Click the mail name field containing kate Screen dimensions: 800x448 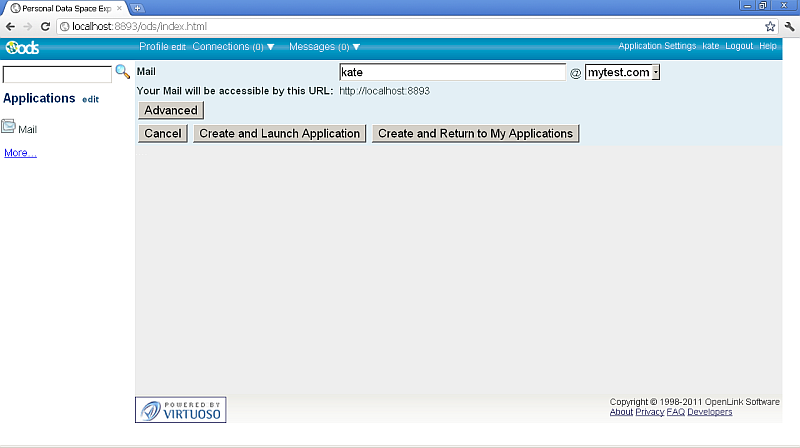pos(452,72)
